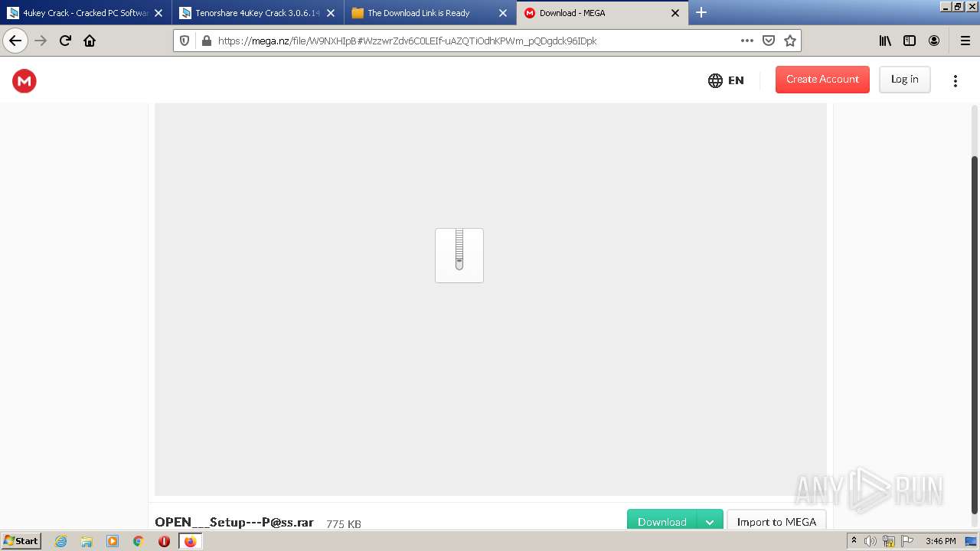Click the 3:46 PM system clock
Viewport: 980px width, 551px height.
click(x=940, y=541)
